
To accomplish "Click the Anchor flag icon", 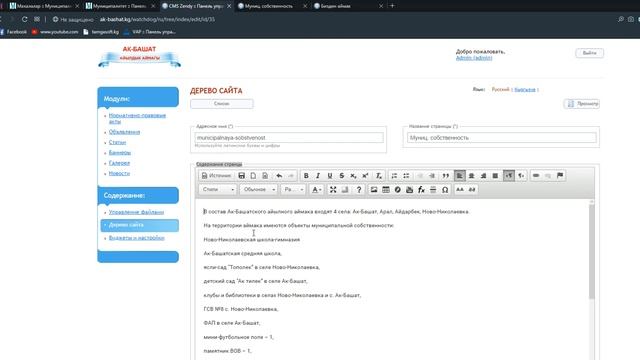I will (x=560, y=176).
